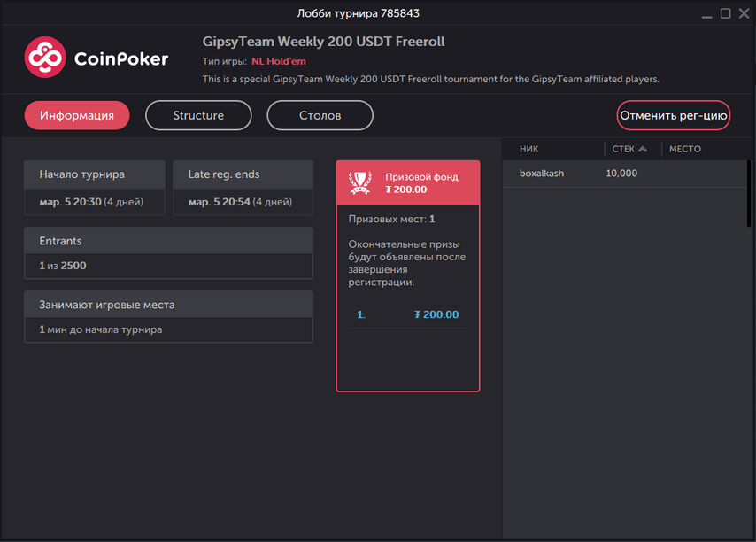This screenshot has width=756, height=542.
Task: Click the Entrants label
Action: 60,241
